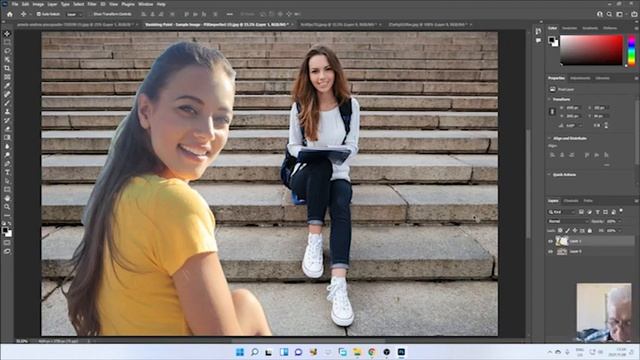Select the Move tool in the toolbox
Screen dimensions: 640x360
(x=7, y=33)
